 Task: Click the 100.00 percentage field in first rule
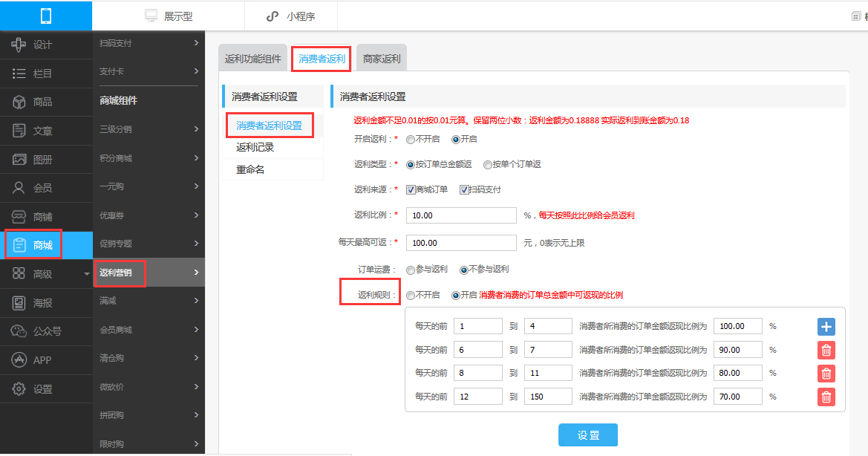pyautogui.click(x=738, y=327)
